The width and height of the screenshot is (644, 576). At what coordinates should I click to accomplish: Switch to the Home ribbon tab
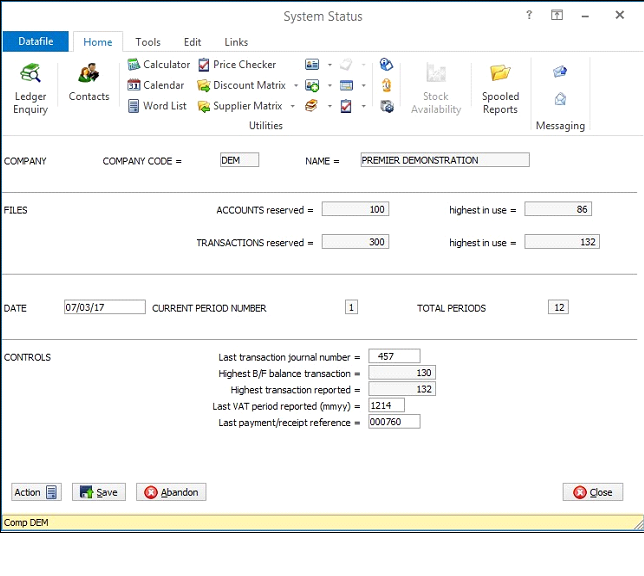(98, 42)
